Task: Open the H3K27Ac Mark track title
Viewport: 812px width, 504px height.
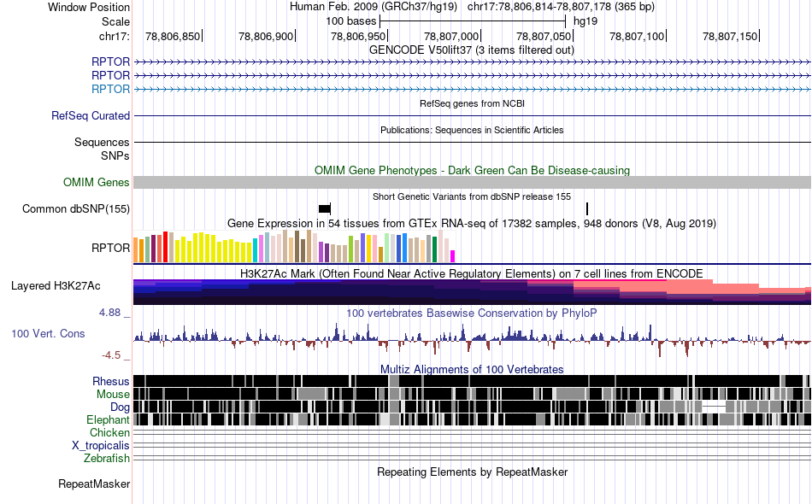Action: pos(472,273)
